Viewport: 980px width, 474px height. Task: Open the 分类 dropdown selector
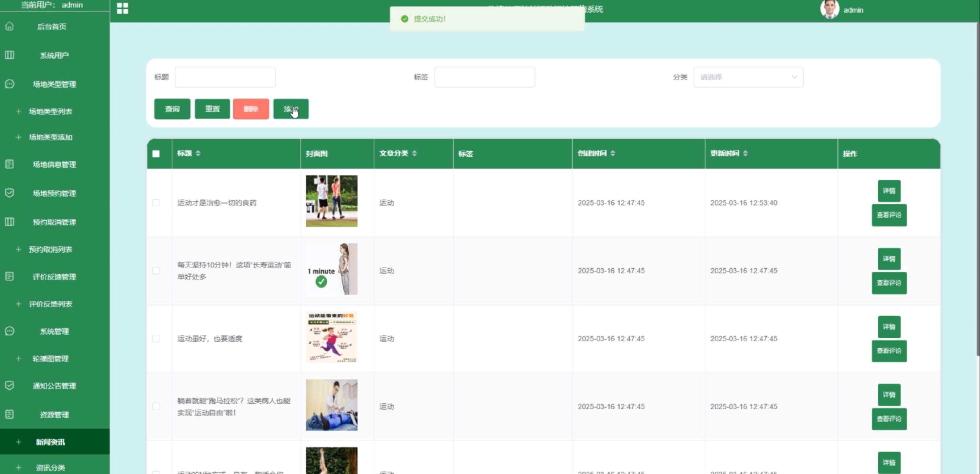click(x=748, y=77)
